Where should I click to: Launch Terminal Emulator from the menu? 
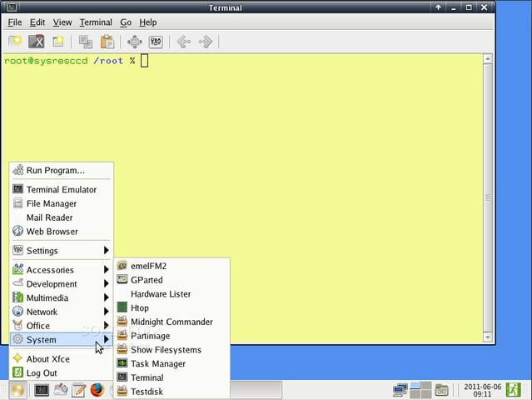[62, 189]
